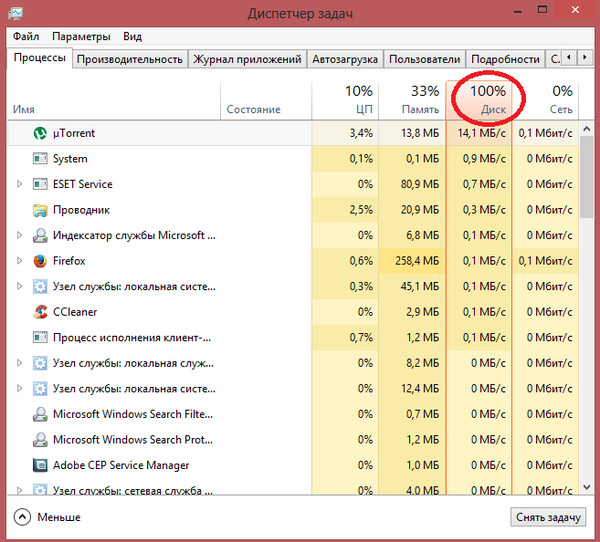Viewport: 600px width, 542px height.
Task: Select the Firefox icon in process list
Action: (x=40, y=261)
